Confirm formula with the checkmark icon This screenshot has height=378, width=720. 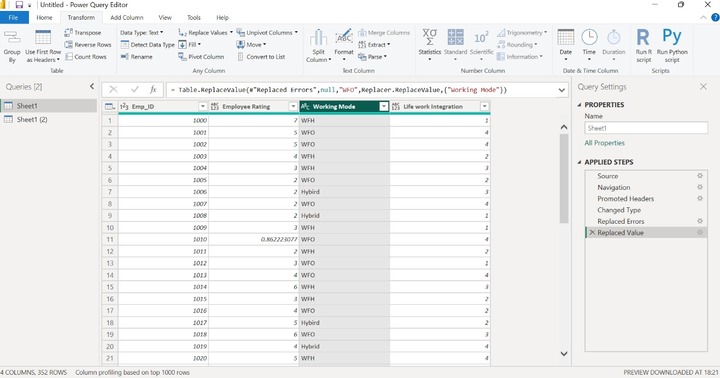pyautogui.click(x=135, y=90)
